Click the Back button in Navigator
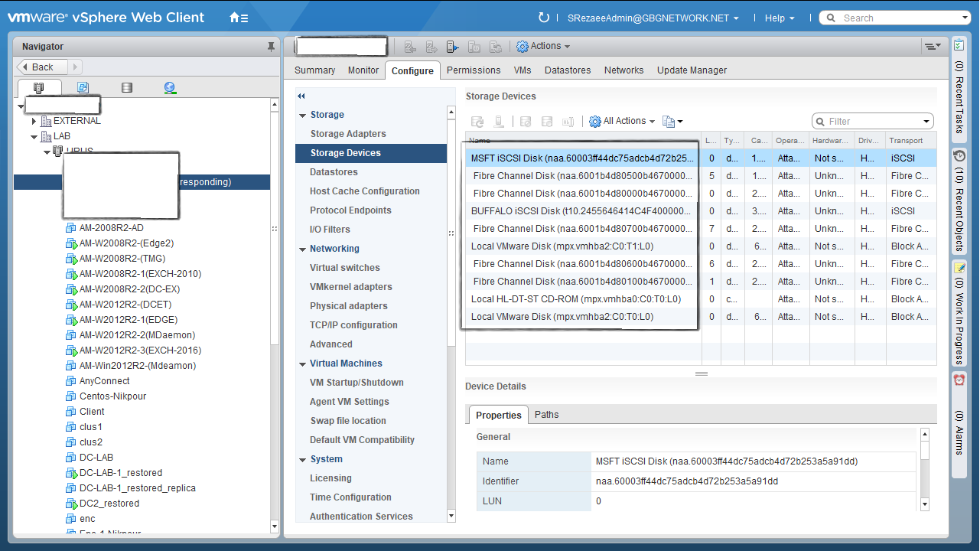Viewport: 980px width, 551px height. coord(43,67)
